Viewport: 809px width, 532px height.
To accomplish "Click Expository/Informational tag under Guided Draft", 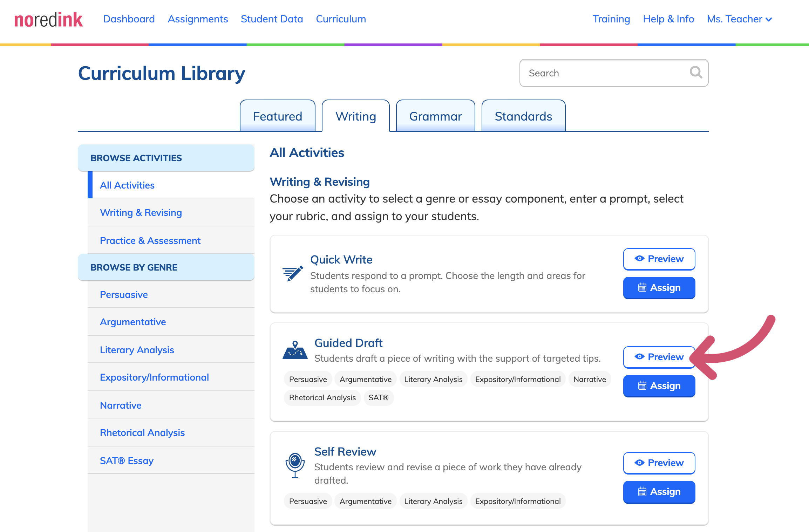I will pyautogui.click(x=518, y=379).
